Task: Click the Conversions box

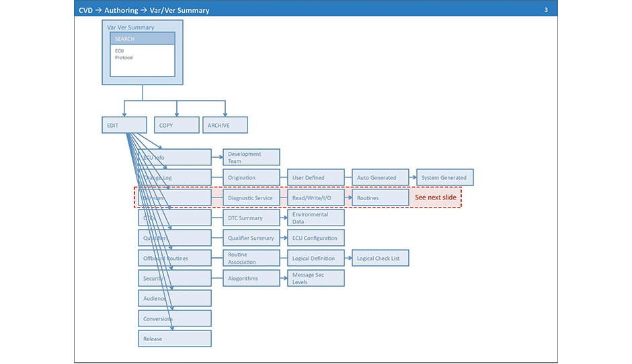Action: tap(175, 318)
